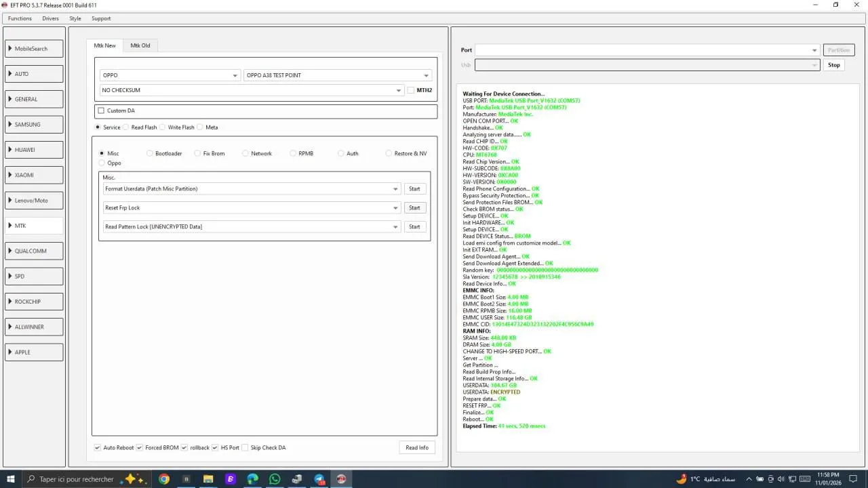The width and height of the screenshot is (868, 488).
Task: Open WhatsApp from the taskbar
Action: click(275, 479)
